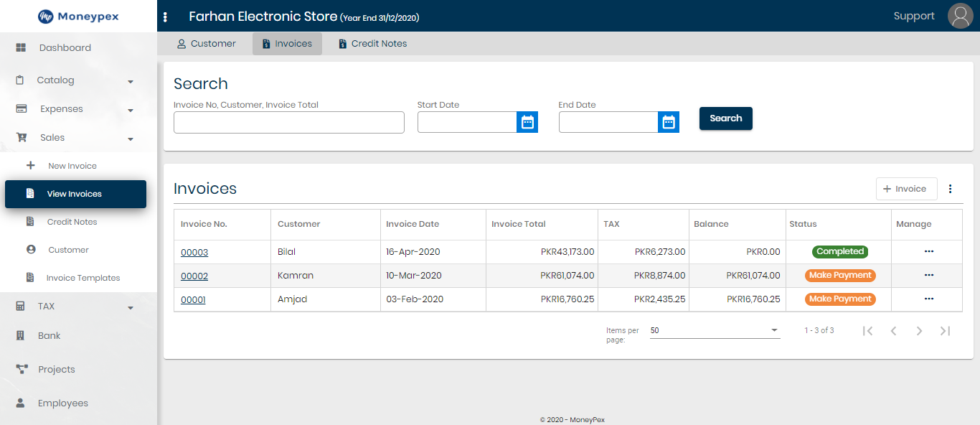The height and width of the screenshot is (425, 980).
Task: Switch to the Customer tab
Action: pos(207,44)
